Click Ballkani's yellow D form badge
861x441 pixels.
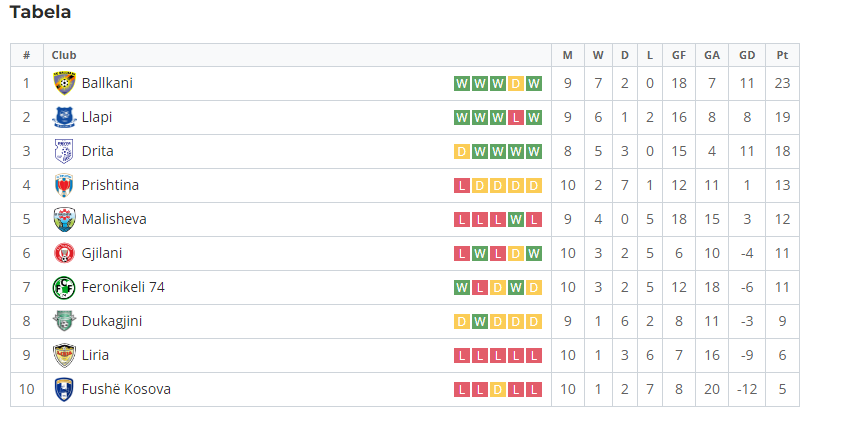point(516,83)
